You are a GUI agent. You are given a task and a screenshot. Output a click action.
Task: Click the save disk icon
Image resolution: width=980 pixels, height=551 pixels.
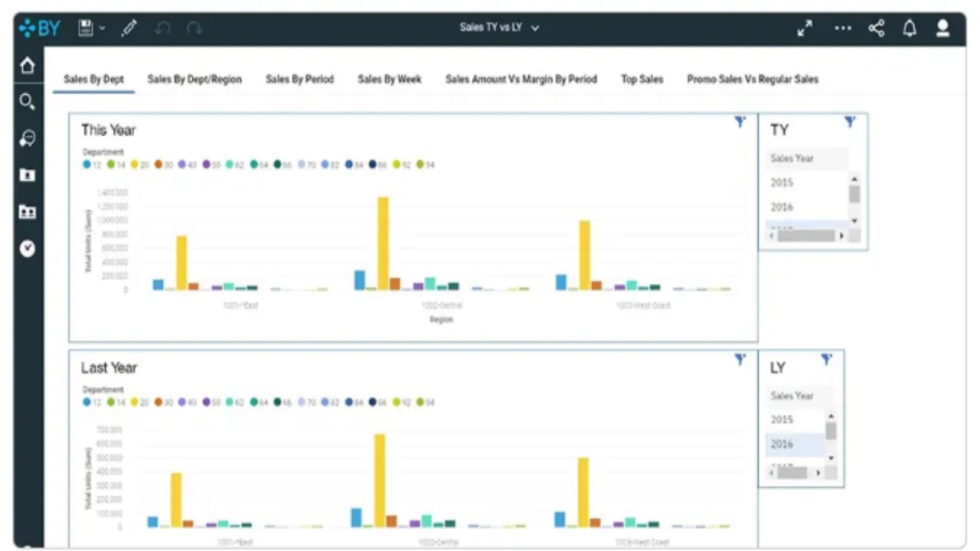86,28
